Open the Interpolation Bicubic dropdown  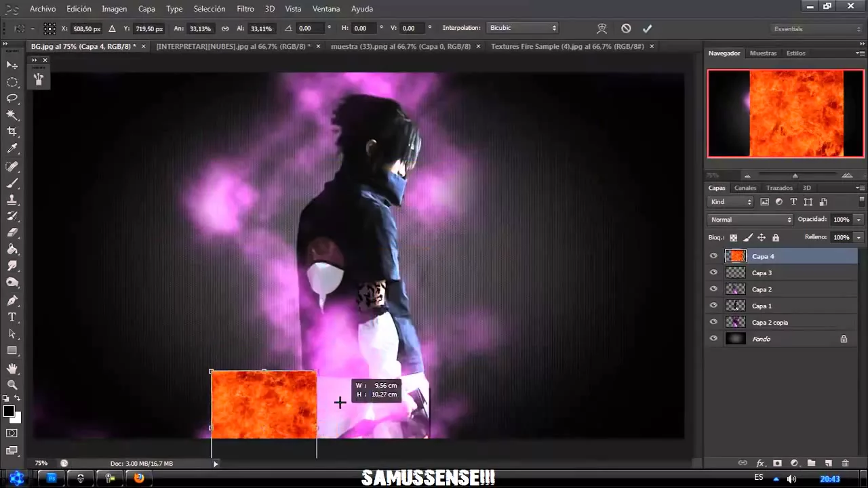pyautogui.click(x=522, y=28)
